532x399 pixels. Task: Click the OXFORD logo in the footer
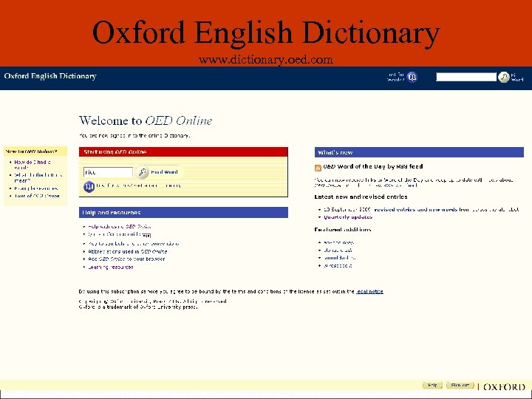tap(504, 386)
